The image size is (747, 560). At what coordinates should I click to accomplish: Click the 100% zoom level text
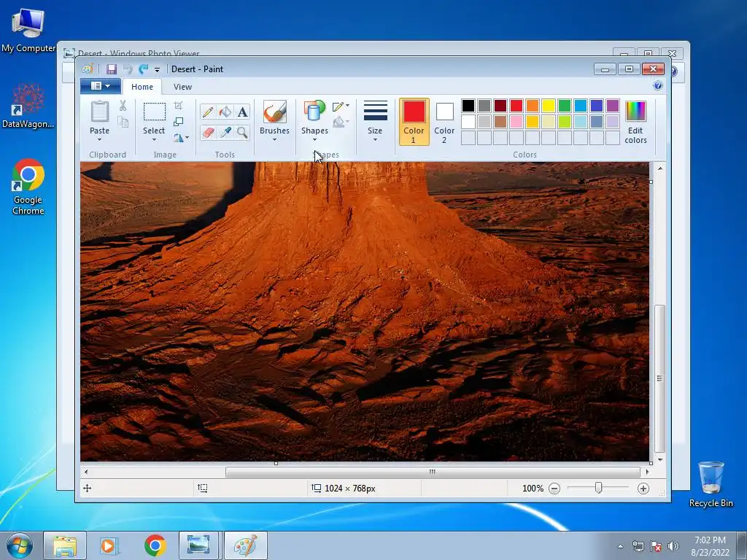tap(533, 489)
